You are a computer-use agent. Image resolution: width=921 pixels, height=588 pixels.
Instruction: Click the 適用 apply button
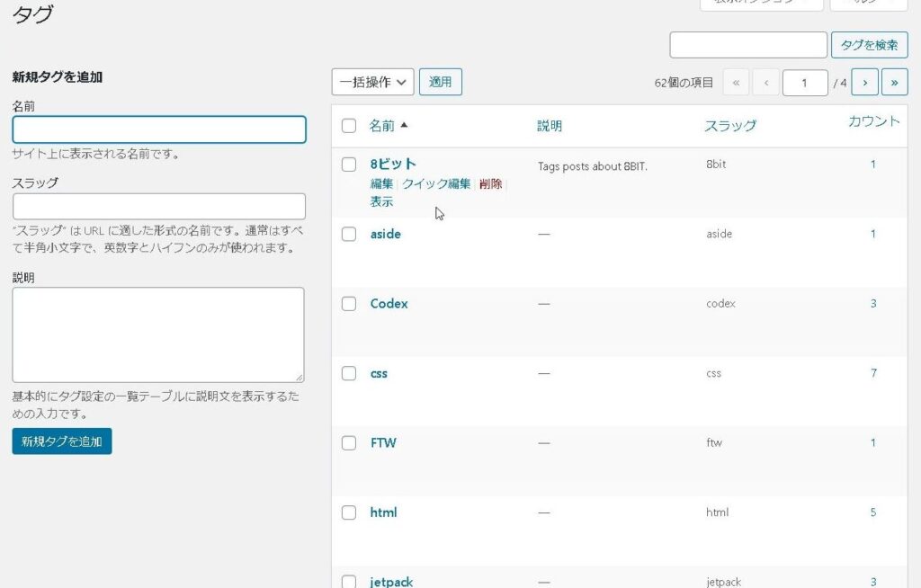[x=440, y=82]
